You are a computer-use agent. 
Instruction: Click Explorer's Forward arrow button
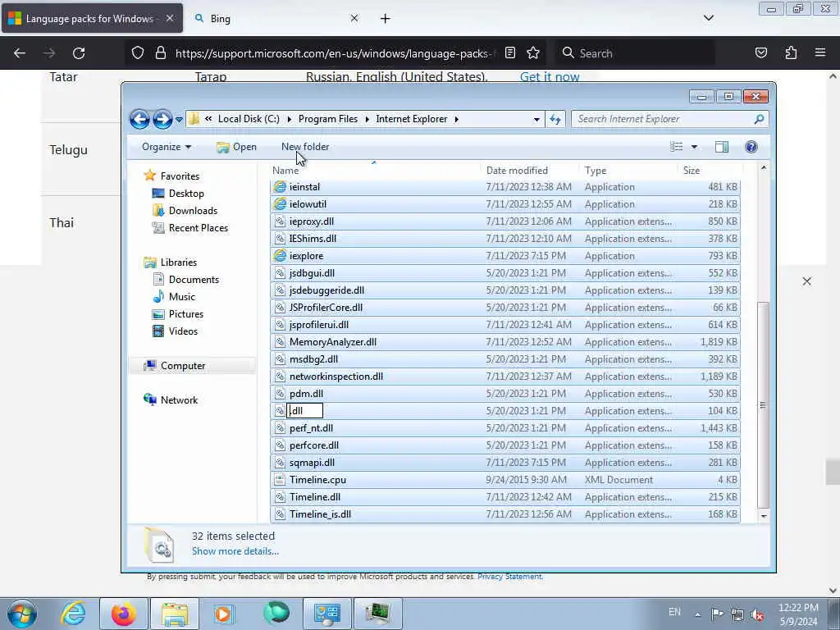(162, 119)
